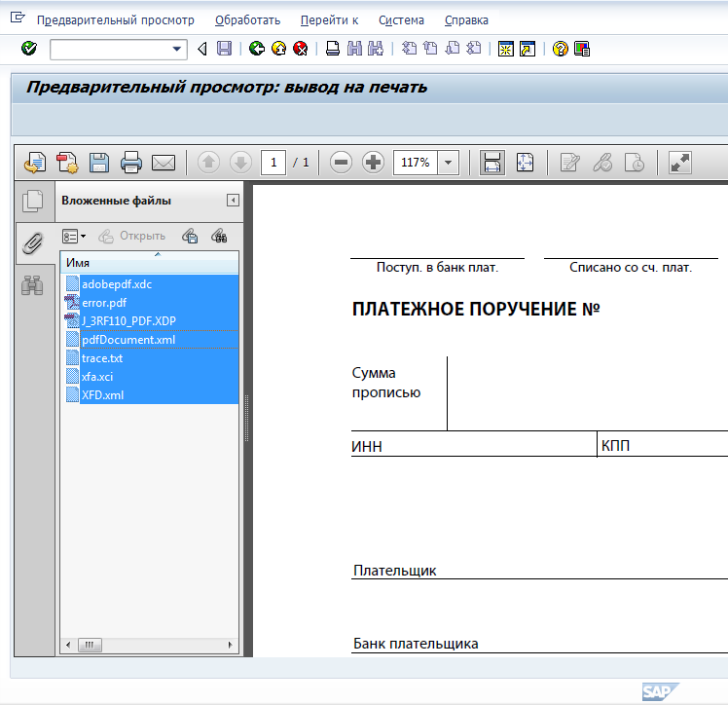The width and height of the screenshot is (728, 705).
Task: Show the attachments paperclip panel
Action: pyautogui.click(x=33, y=243)
